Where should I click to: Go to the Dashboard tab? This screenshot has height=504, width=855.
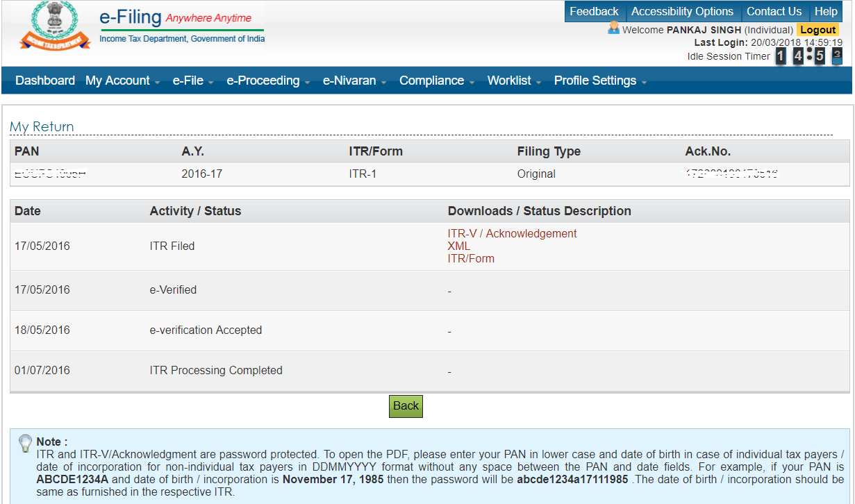[44, 80]
